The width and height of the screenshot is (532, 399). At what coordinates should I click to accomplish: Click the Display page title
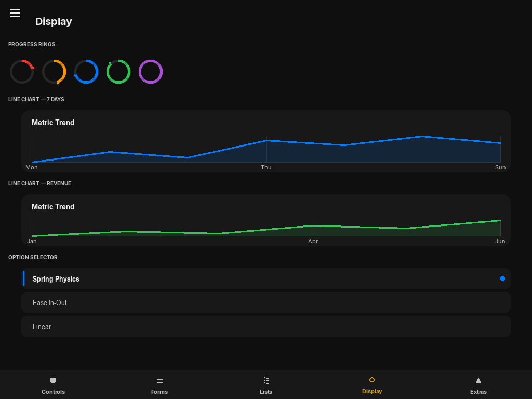pyautogui.click(x=54, y=21)
